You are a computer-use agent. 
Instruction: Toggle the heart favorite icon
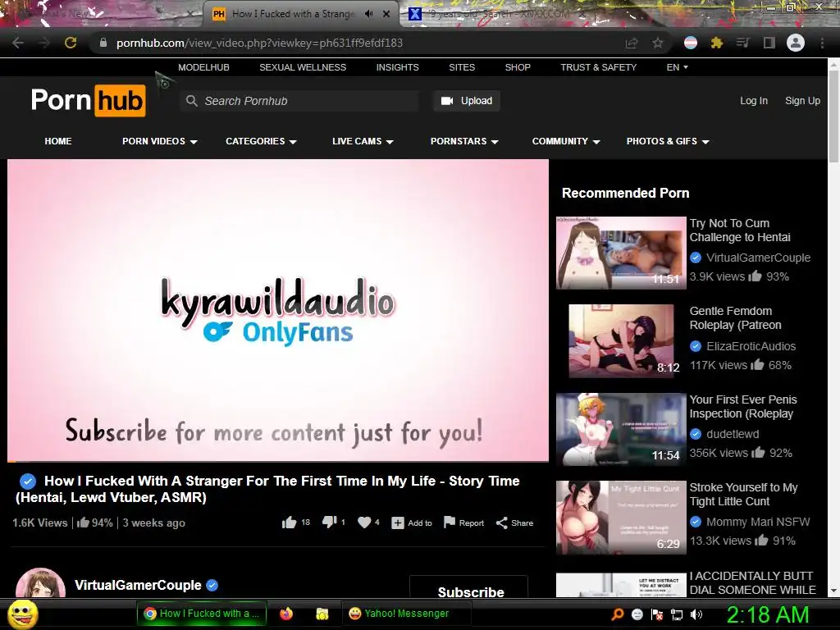364,523
